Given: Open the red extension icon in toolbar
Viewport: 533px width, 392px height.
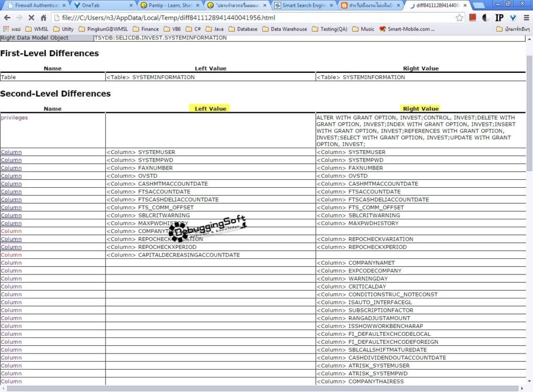Looking at the screenshot, I should [x=473, y=18].
